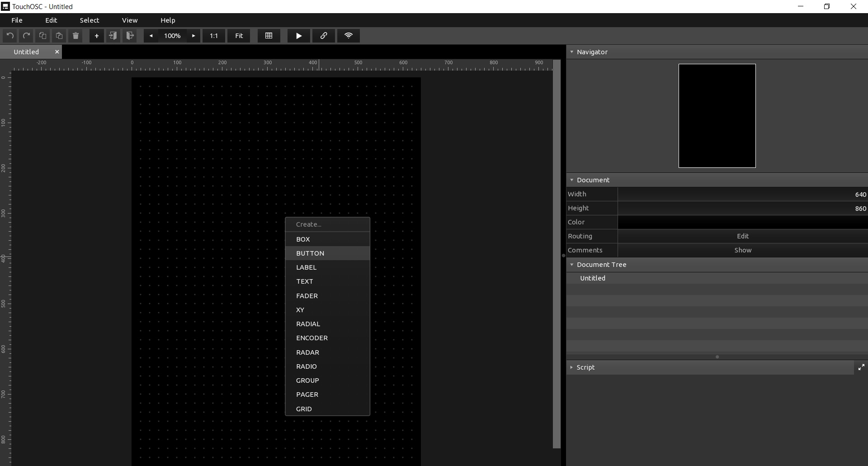Image resolution: width=868 pixels, height=466 pixels.
Task: Click Edit next to Routing
Action: (743, 236)
